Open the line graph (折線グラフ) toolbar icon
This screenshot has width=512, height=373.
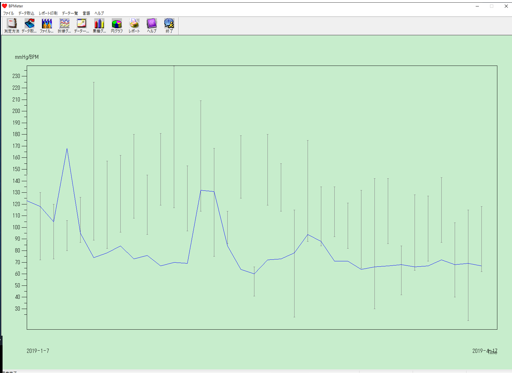click(x=64, y=25)
